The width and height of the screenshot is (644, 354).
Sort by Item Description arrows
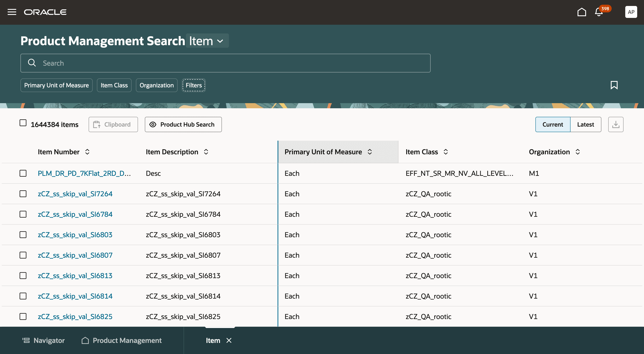[x=206, y=152]
